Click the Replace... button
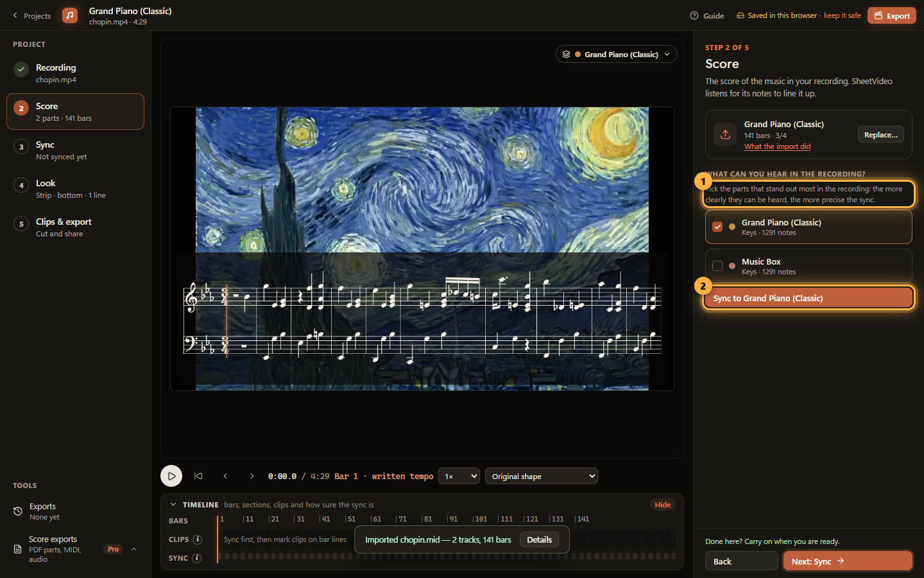This screenshot has width=924, height=578. 880,134
